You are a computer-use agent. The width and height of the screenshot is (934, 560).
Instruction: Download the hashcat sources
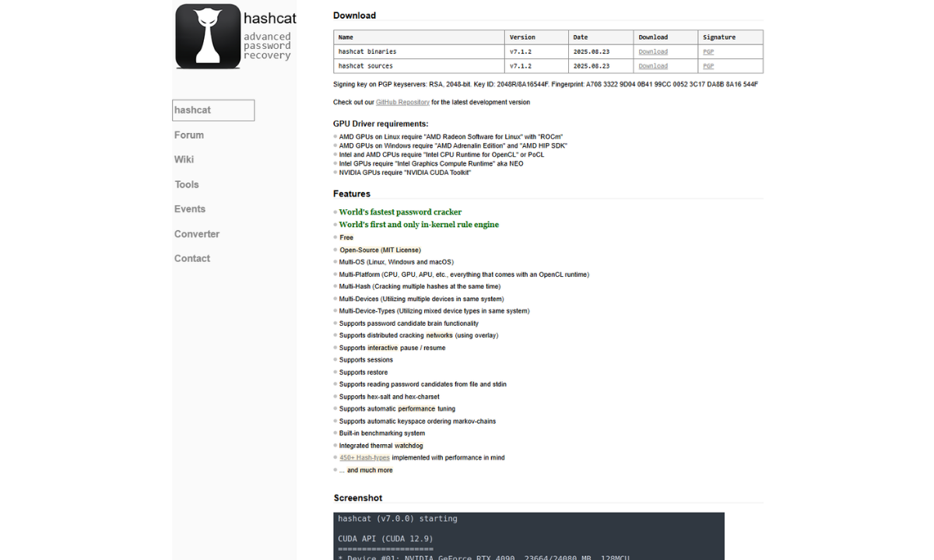coord(653,66)
